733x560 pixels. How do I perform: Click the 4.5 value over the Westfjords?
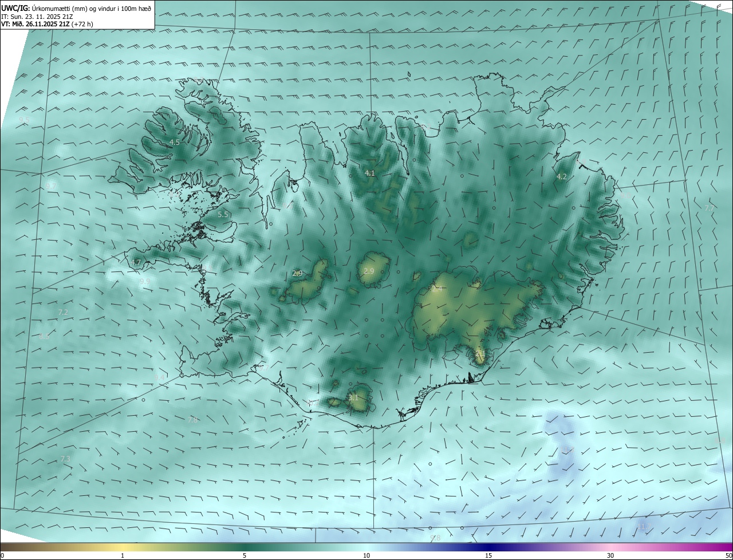[175, 142]
